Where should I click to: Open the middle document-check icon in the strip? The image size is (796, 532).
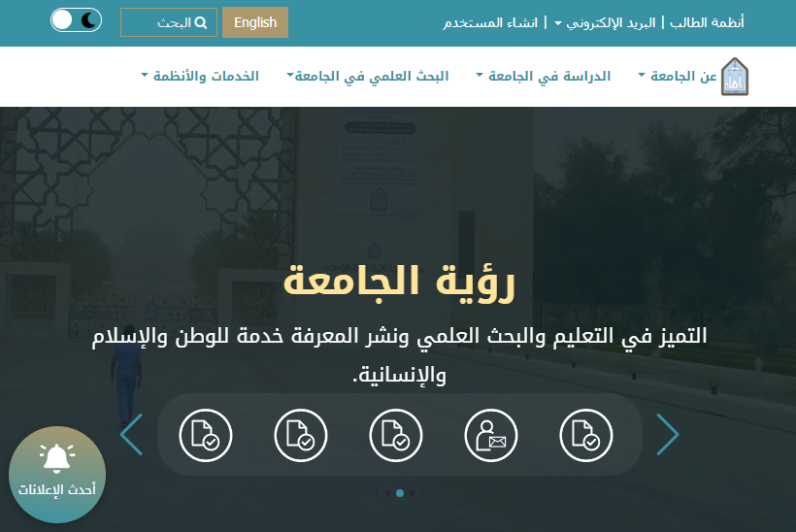coord(395,436)
